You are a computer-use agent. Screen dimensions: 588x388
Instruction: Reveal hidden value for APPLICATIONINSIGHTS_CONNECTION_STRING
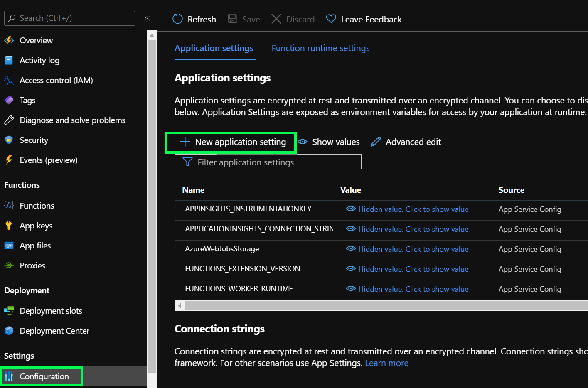click(x=407, y=229)
